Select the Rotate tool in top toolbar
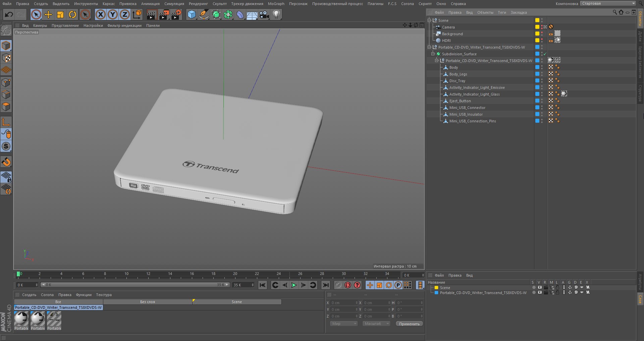The height and width of the screenshot is (341, 644). tap(72, 14)
